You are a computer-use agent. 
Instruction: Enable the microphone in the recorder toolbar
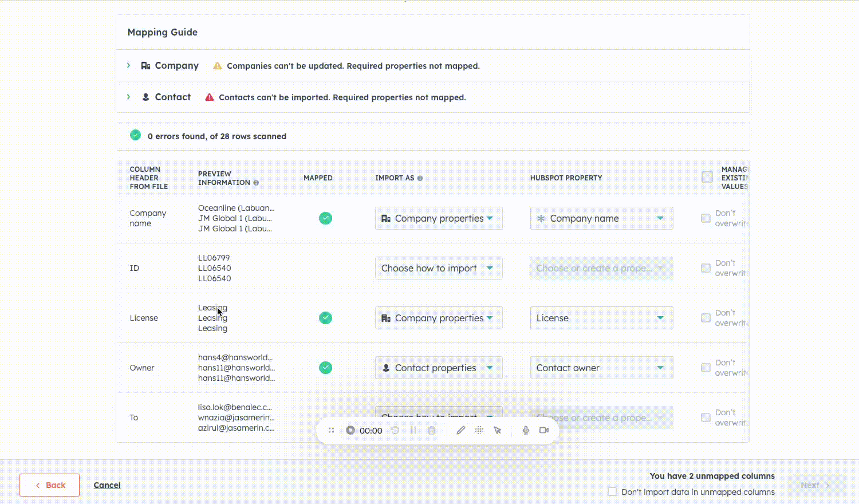point(525,430)
